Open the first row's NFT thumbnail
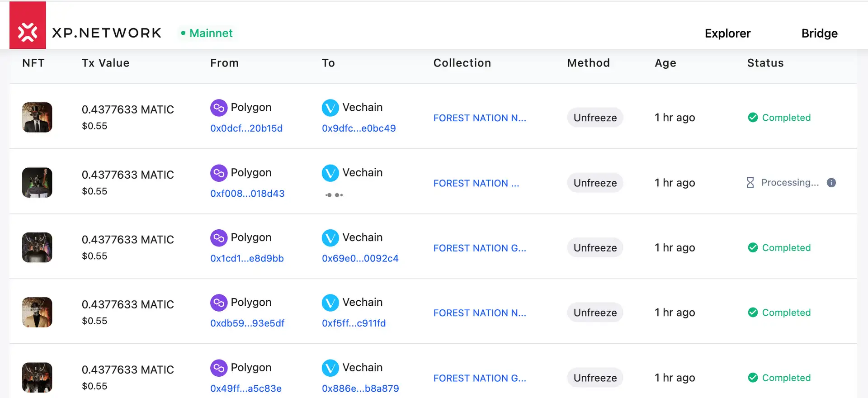Viewport: 868px width, 398px height. click(x=37, y=118)
